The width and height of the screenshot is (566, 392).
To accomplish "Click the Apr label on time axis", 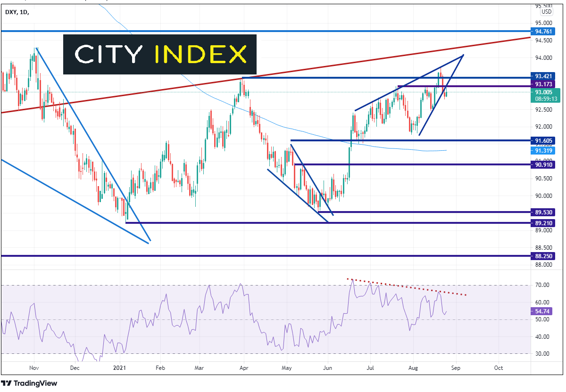I will pyautogui.click(x=244, y=367).
